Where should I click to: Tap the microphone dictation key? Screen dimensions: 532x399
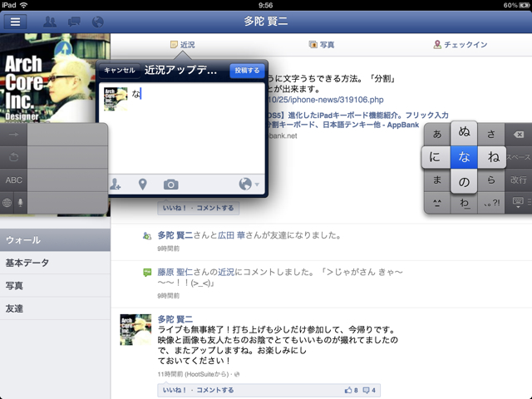coord(20,203)
